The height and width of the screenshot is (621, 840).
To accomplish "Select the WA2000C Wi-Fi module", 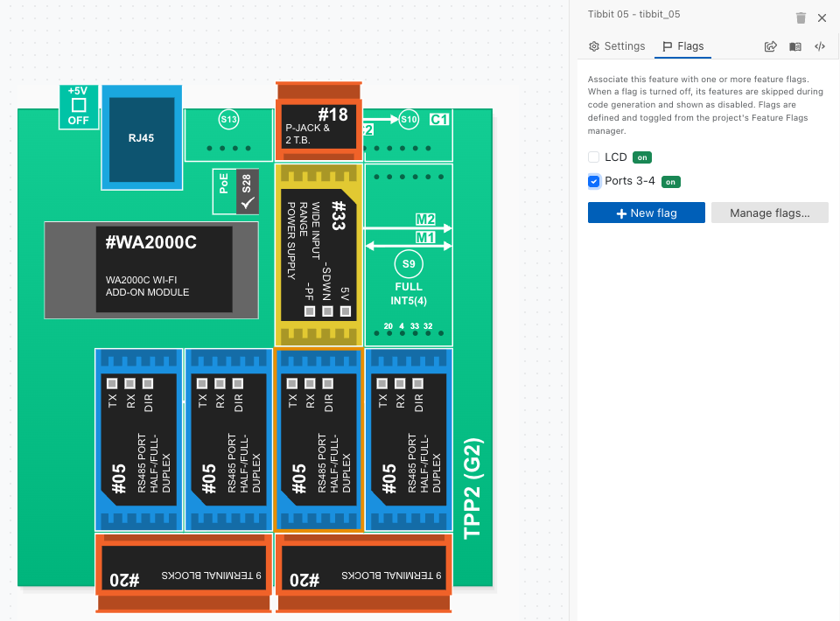I will tap(151, 269).
